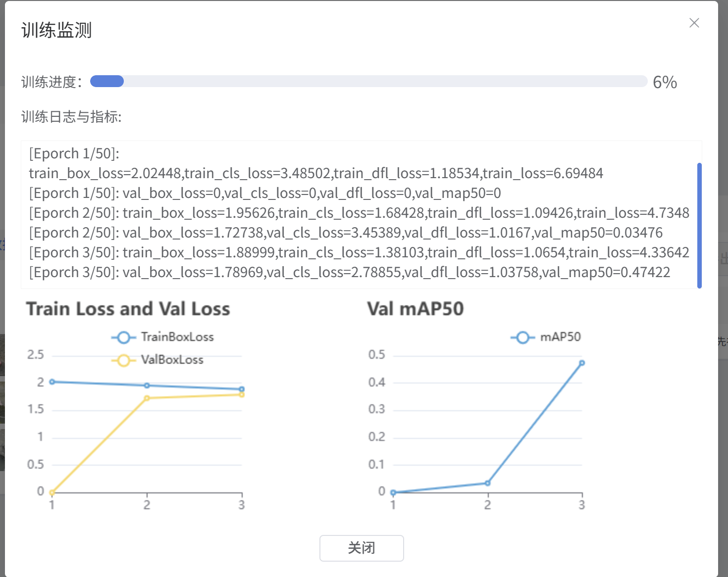Click the log panel's vertical scrollbar
The image size is (728, 577).
click(x=699, y=225)
